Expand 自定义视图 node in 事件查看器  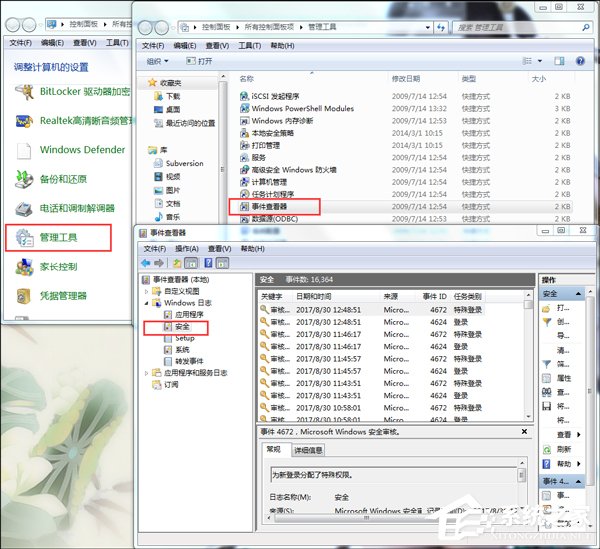click(x=147, y=292)
